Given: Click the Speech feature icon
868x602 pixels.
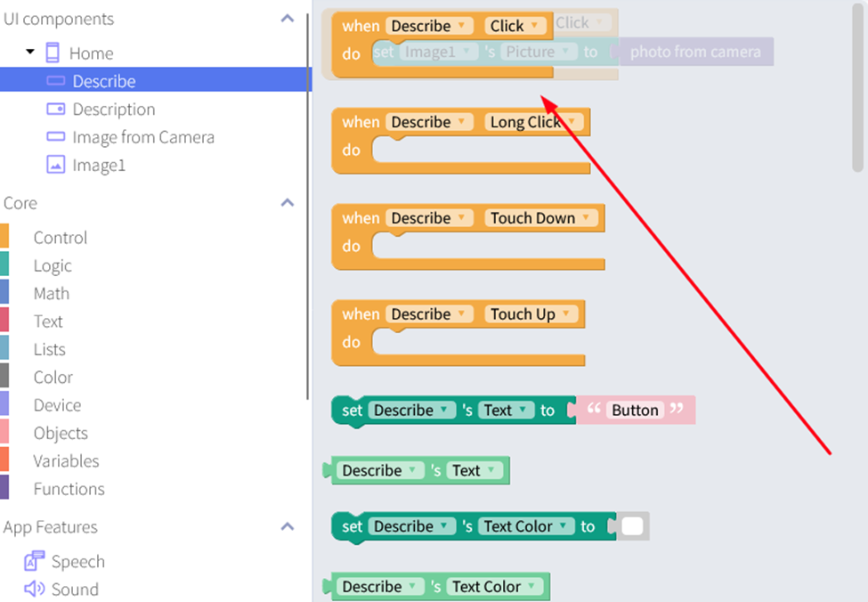Looking at the screenshot, I should click(34, 560).
